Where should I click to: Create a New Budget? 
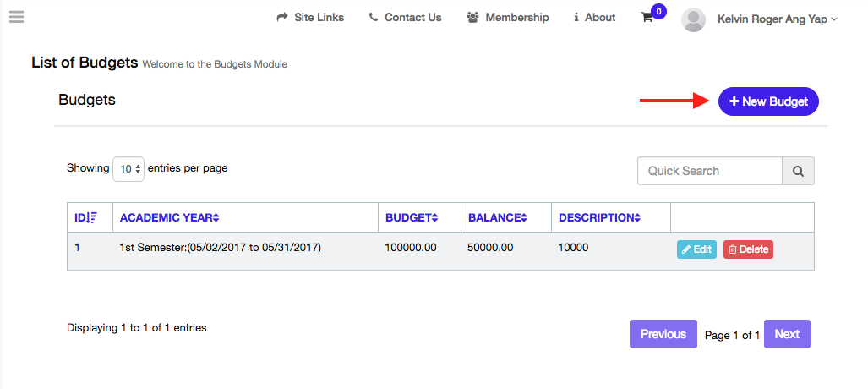[x=768, y=101]
